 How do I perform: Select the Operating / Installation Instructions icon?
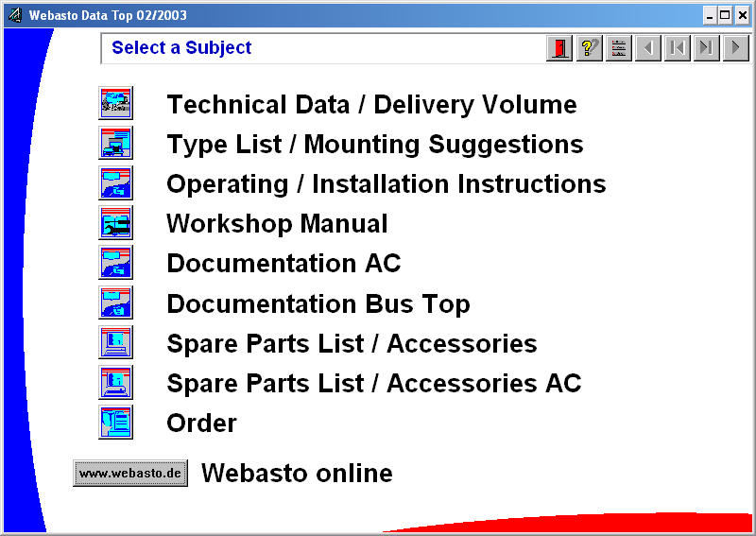click(x=115, y=182)
